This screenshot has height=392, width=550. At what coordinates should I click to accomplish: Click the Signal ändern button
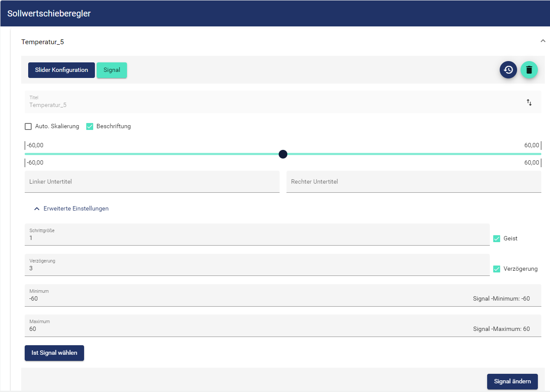pyautogui.click(x=512, y=382)
